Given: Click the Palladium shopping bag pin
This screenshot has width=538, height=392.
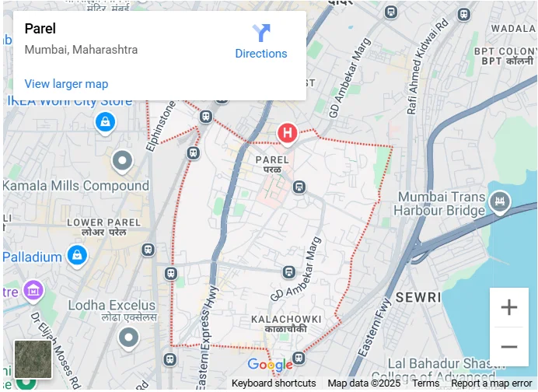Looking at the screenshot, I should [x=77, y=256].
